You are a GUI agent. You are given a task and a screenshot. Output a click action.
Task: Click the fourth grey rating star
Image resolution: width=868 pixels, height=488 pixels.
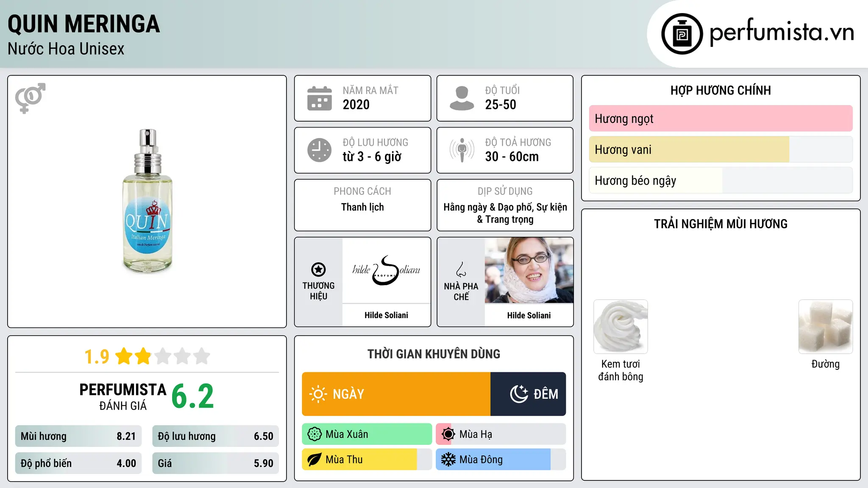point(182,356)
